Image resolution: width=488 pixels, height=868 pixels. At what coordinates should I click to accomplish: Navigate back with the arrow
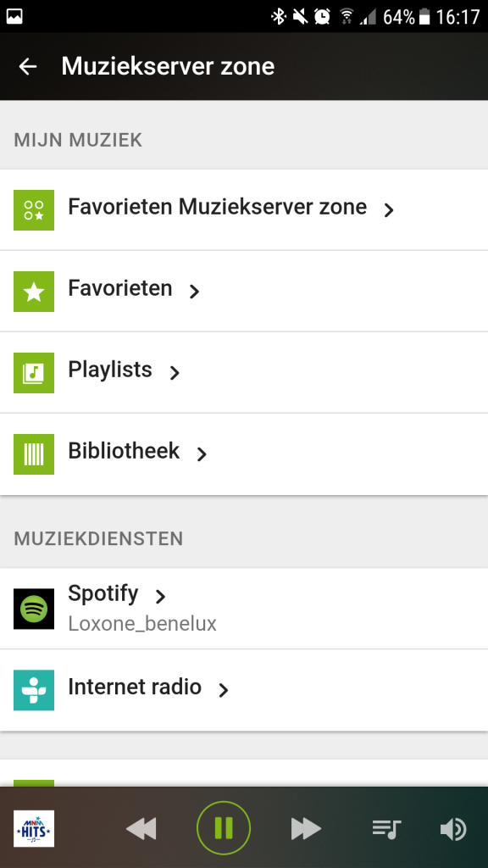click(28, 66)
